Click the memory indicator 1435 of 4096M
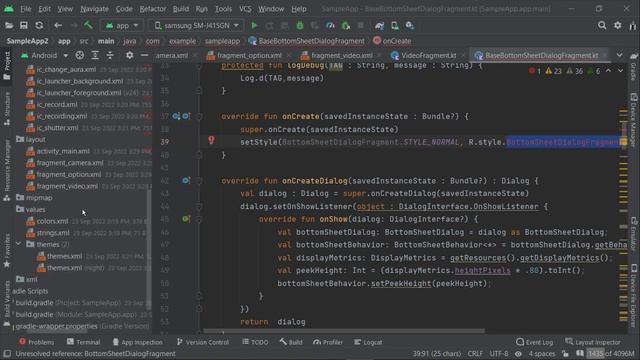The width and height of the screenshot is (640, 360). (611, 353)
